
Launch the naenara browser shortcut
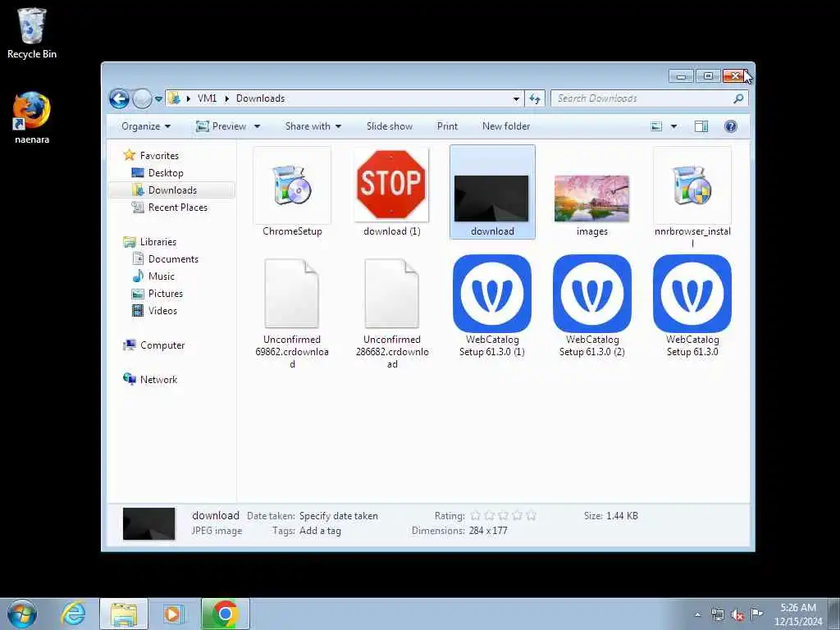(x=32, y=118)
